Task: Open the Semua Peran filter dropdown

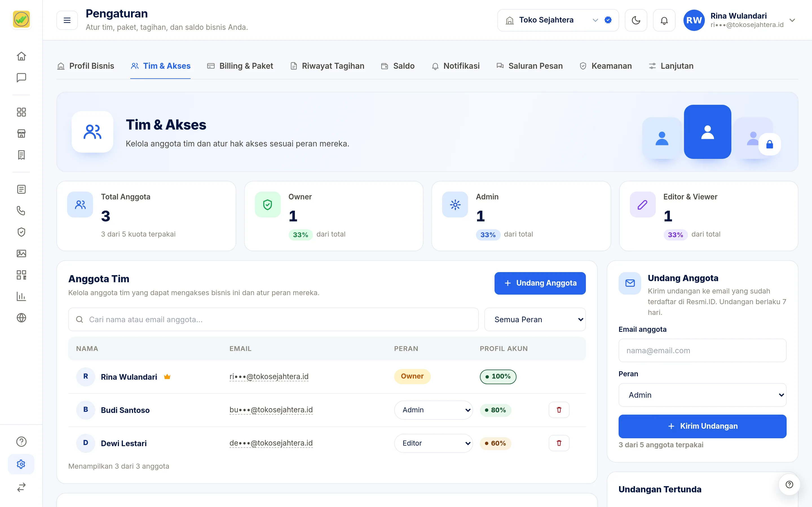Action: (535, 320)
